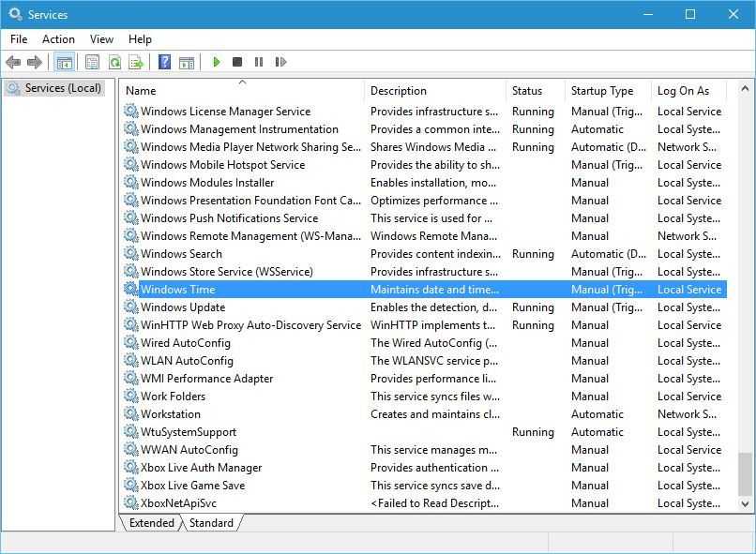This screenshot has height=554, width=756.
Task: Open the Help toolbar icon
Action: pos(164,62)
